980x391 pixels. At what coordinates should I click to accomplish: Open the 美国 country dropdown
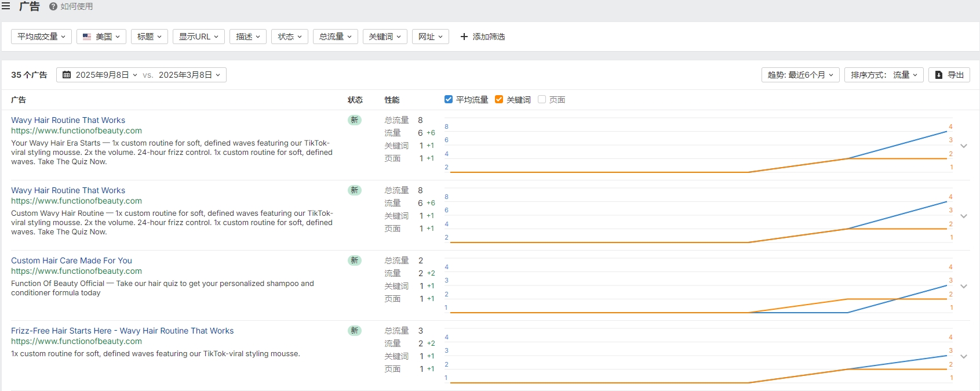(101, 37)
